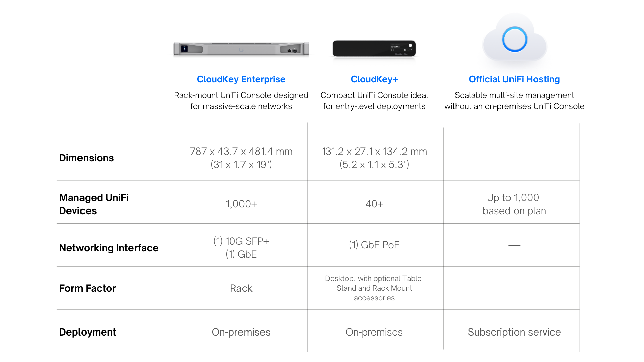
Task: Click the UniFi Hosting cloud icon
Action: (x=515, y=39)
